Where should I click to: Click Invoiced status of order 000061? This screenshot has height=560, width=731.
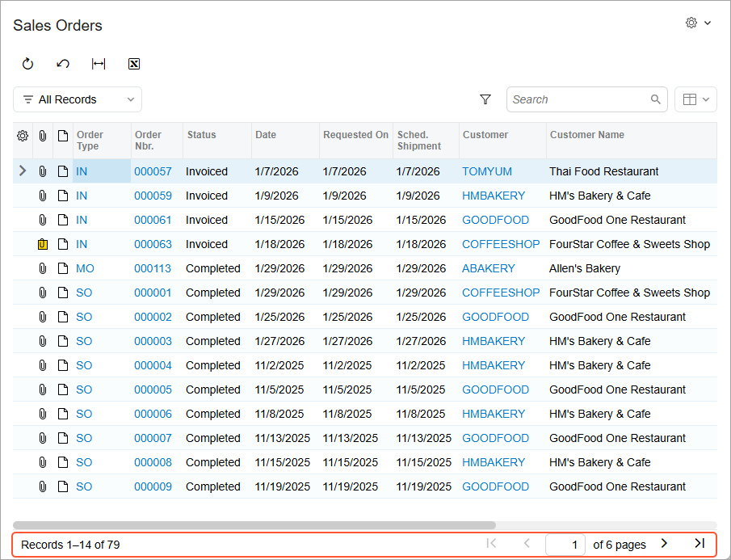(207, 220)
